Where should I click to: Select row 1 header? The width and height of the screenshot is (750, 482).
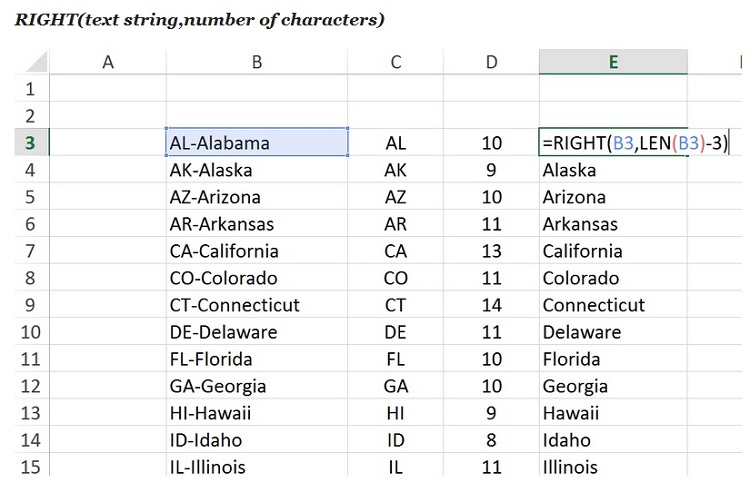point(29,89)
